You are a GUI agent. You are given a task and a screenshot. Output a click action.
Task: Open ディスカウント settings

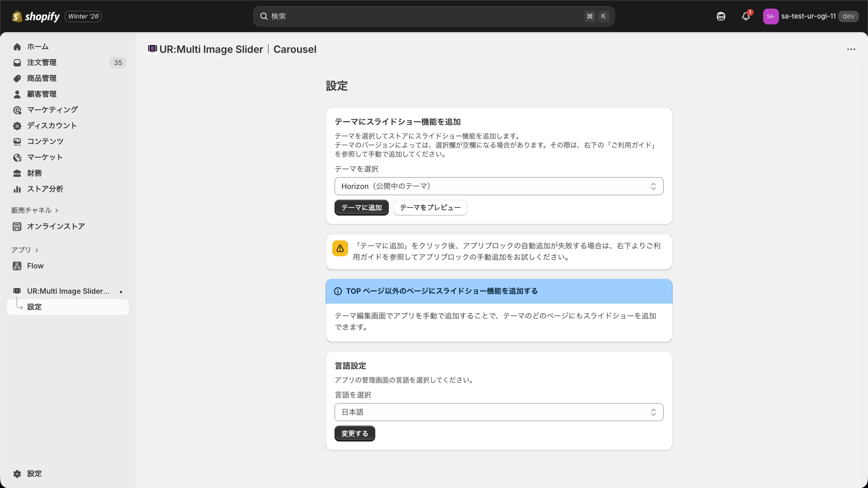click(x=51, y=126)
